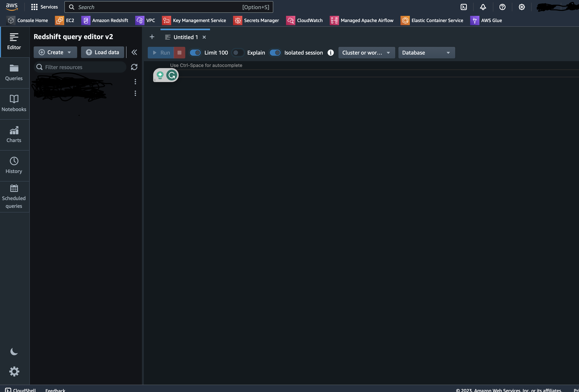Open query History panel
Viewport: 579px width, 392px height.
tap(14, 165)
